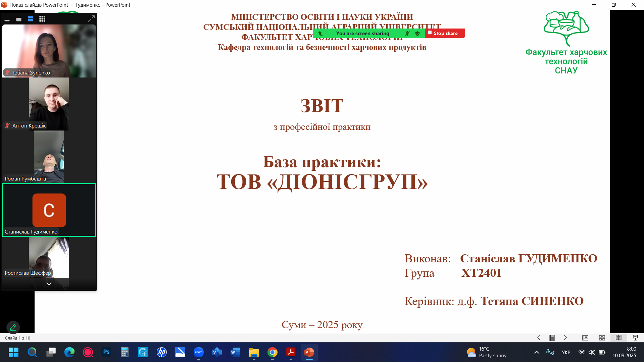Launch Microsoft Edge from taskbar
This screenshot has height=362, width=644.
pos(69,352)
